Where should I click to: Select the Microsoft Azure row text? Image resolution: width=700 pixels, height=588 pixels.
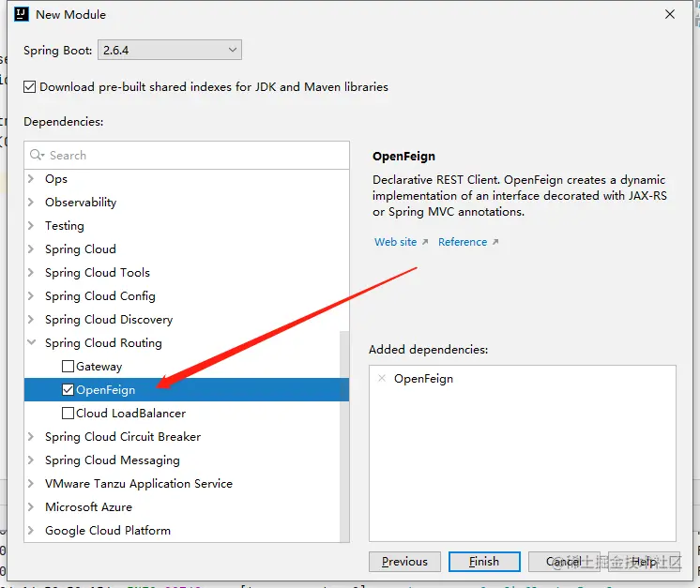click(x=88, y=506)
